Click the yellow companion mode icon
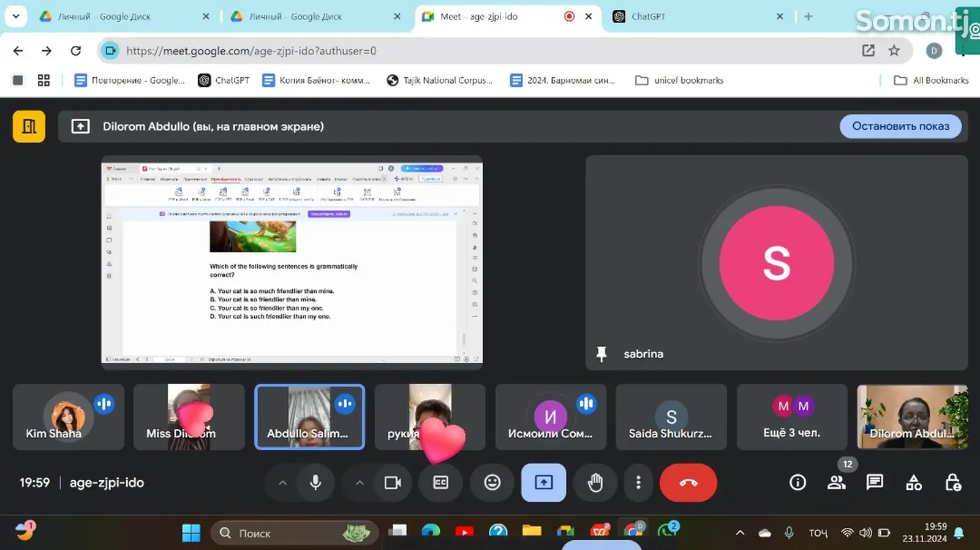Screen dimensions: 980x550 point(29,126)
